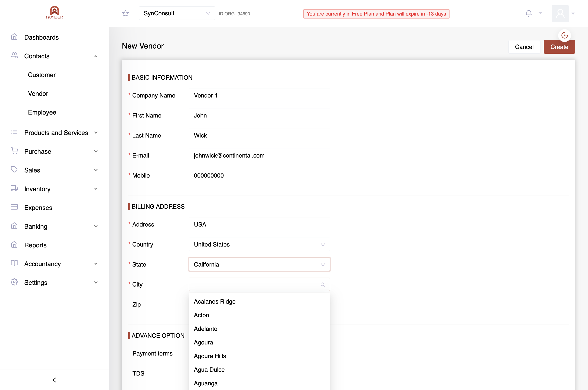This screenshot has height=390, width=588.
Task: Click the Company Name field
Action: 259,96
